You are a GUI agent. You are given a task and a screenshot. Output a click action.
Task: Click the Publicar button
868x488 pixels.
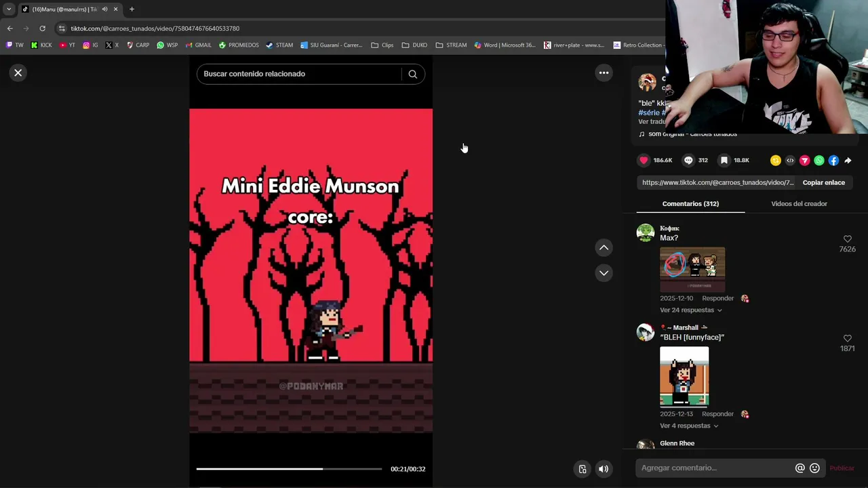[842, 468]
